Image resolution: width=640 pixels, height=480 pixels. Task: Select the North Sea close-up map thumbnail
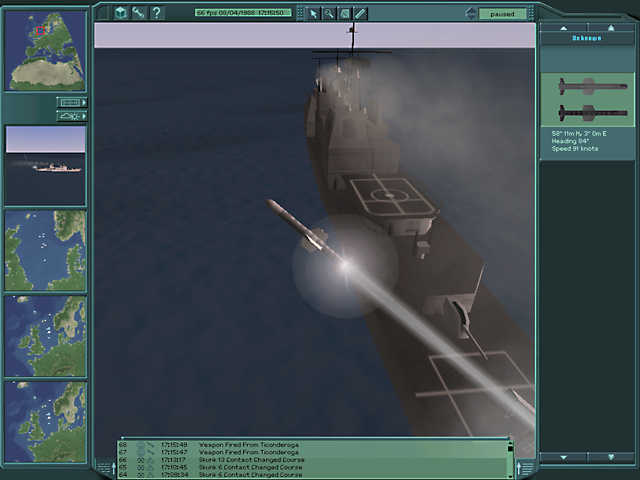click(45, 251)
